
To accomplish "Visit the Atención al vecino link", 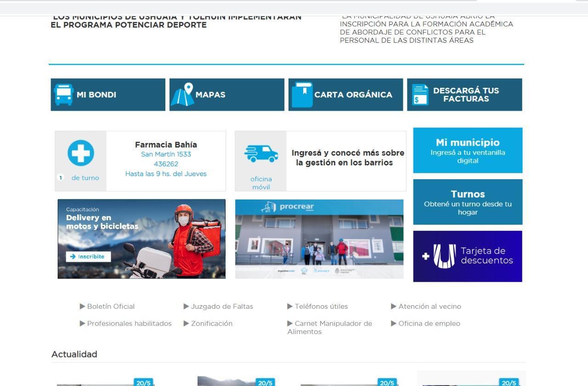I will (430, 307).
